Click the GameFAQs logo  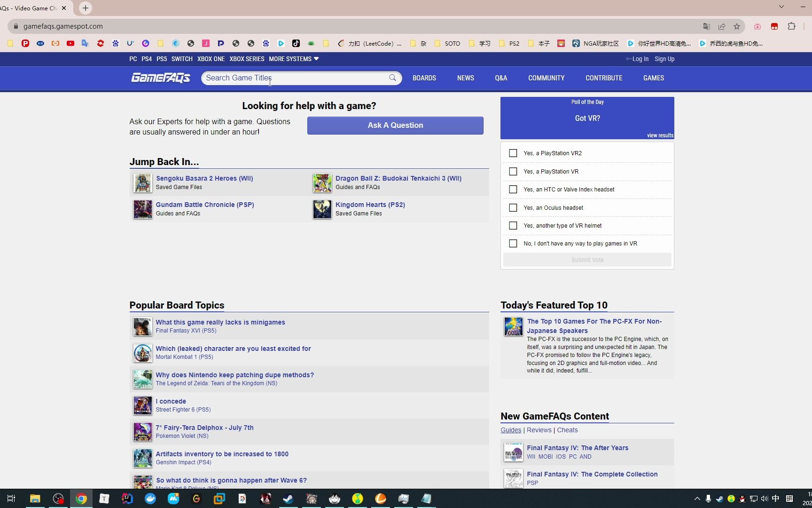(160, 78)
